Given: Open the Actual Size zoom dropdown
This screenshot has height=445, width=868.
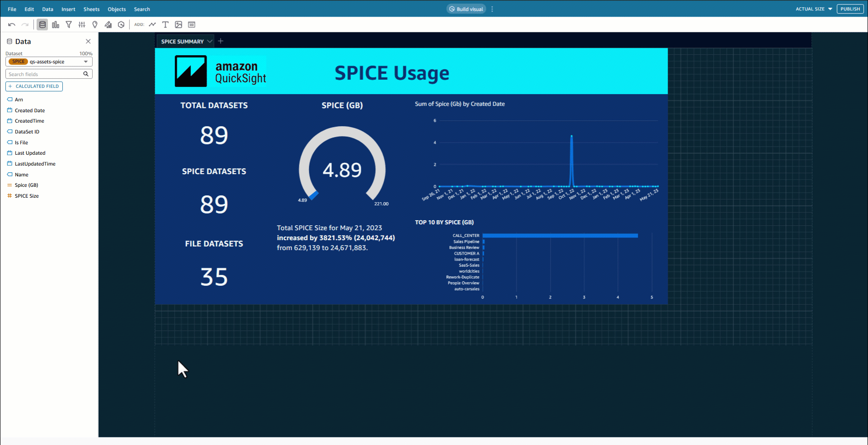Looking at the screenshot, I should 814,9.
